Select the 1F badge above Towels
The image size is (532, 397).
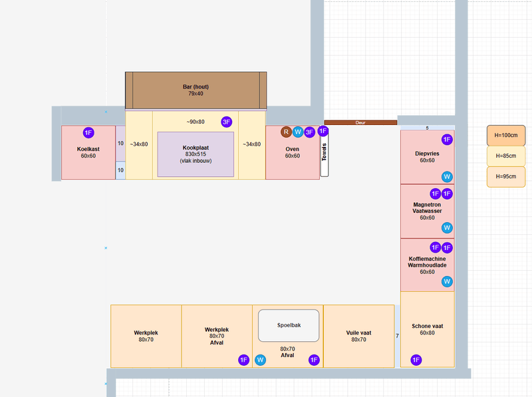[x=323, y=130]
